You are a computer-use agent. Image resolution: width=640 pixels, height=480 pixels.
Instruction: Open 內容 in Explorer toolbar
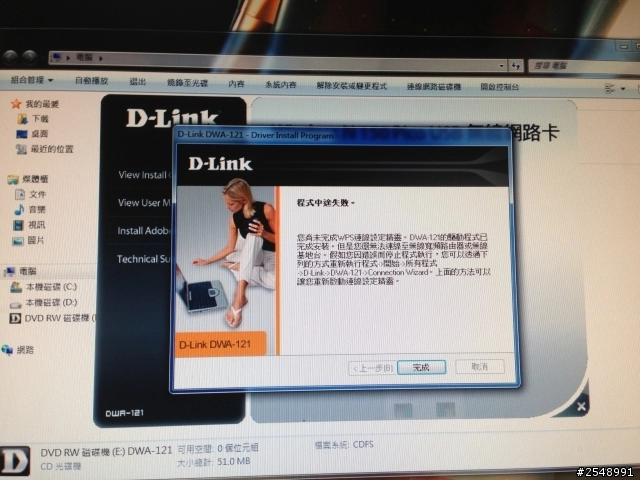(x=236, y=84)
